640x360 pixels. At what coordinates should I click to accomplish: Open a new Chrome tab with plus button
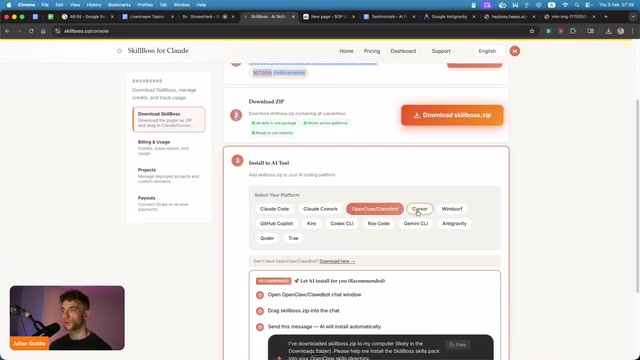606,17
